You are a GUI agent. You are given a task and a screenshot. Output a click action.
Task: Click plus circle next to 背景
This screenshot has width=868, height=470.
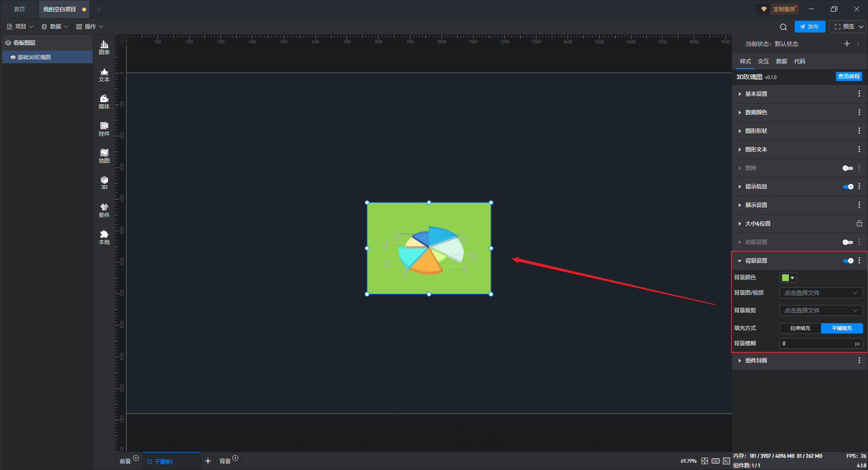pyautogui.click(x=236, y=458)
